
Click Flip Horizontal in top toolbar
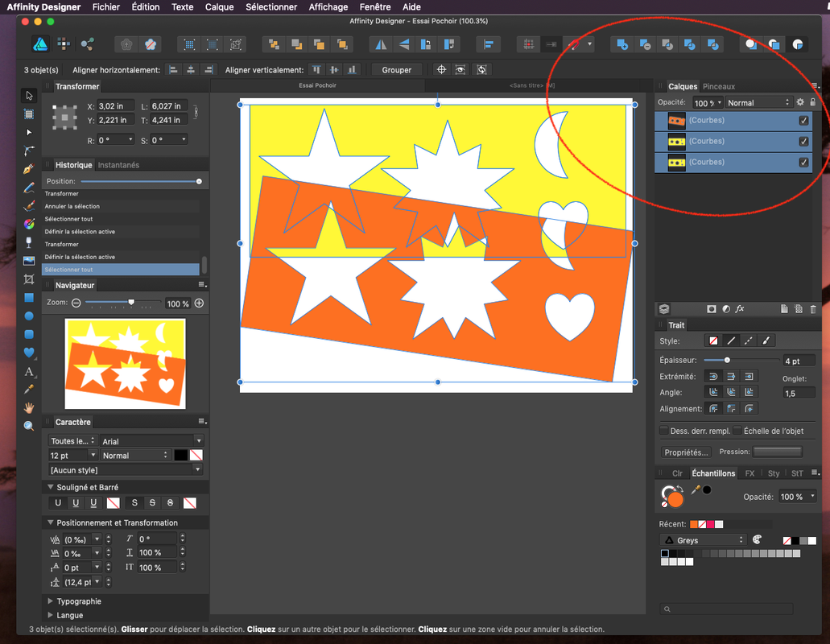click(381, 44)
